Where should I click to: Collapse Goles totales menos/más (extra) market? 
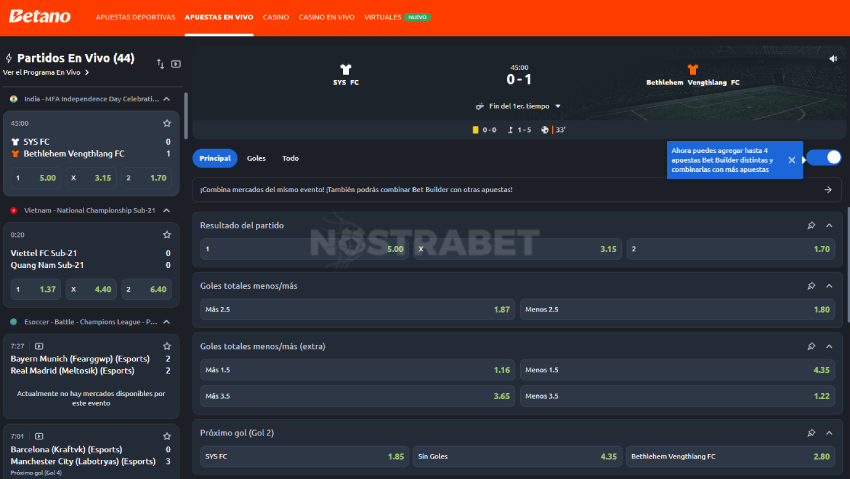pyautogui.click(x=829, y=346)
